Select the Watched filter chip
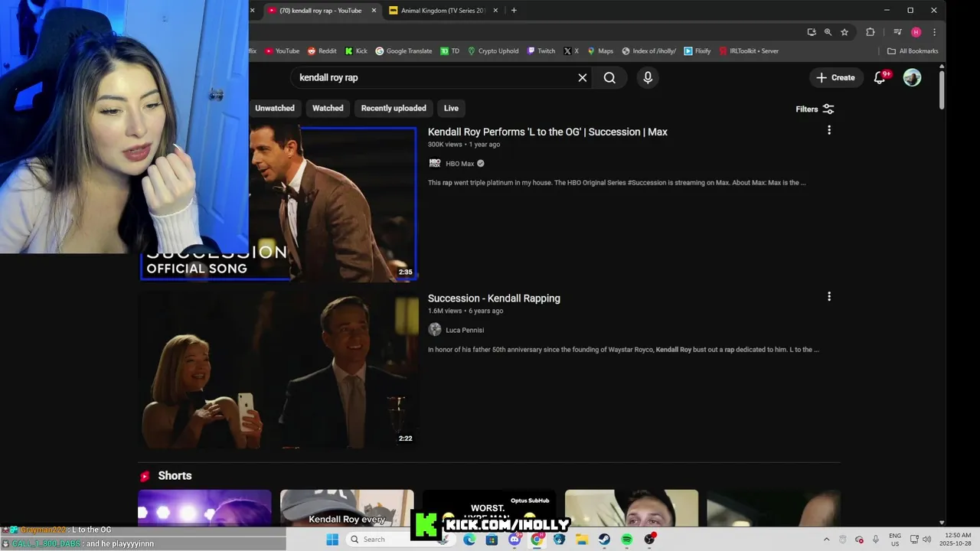Viewport: 980px width, 551px height. pos(328,108)
